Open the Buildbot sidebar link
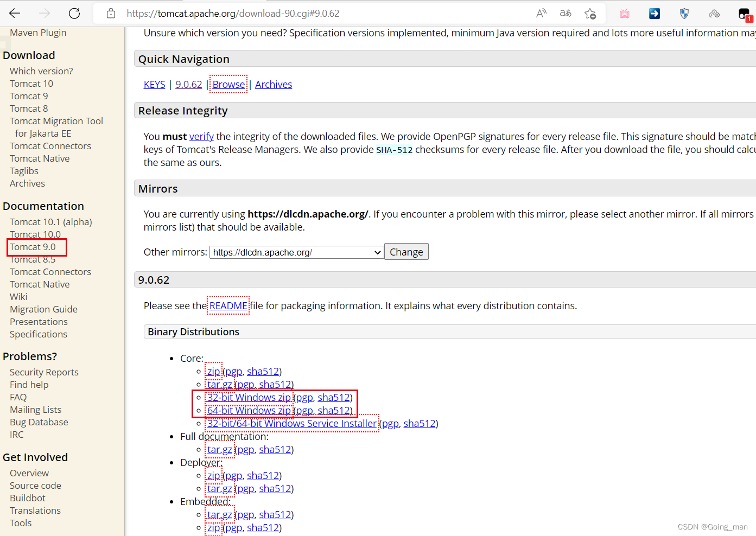Screen dimensions: 756x536 pyautogui.click(x=28, y=498)
